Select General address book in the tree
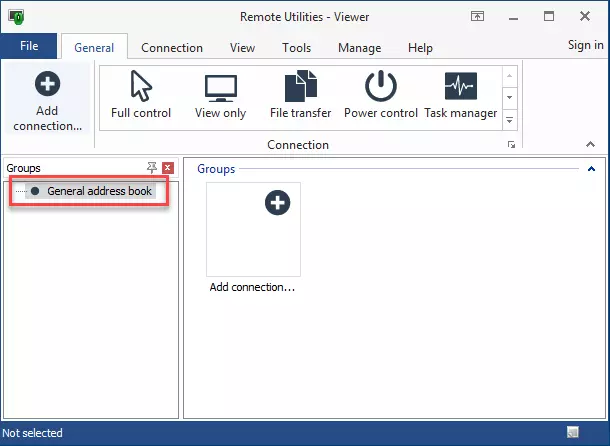This screenshot has height=446, width=610. (x=91, y=191)
